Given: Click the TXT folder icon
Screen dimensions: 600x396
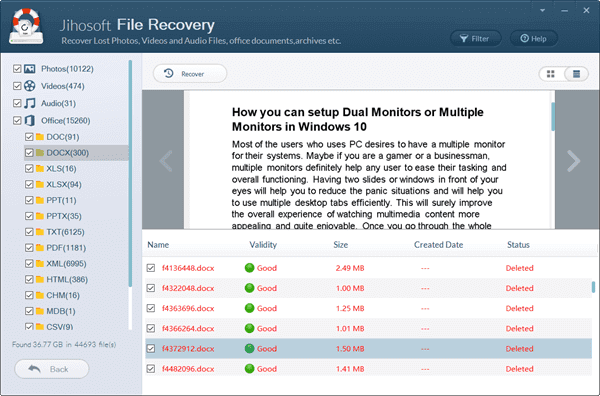Looking at the screenshot, I should pos(40,232).
